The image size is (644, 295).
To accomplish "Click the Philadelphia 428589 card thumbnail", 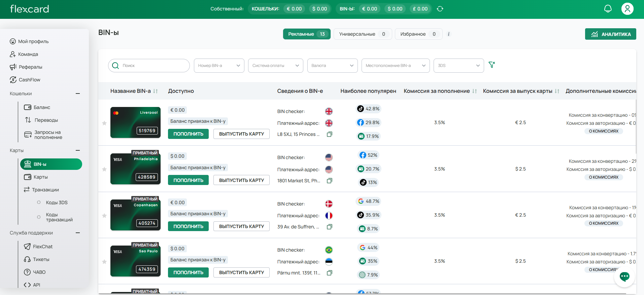I will coord(135,169).
